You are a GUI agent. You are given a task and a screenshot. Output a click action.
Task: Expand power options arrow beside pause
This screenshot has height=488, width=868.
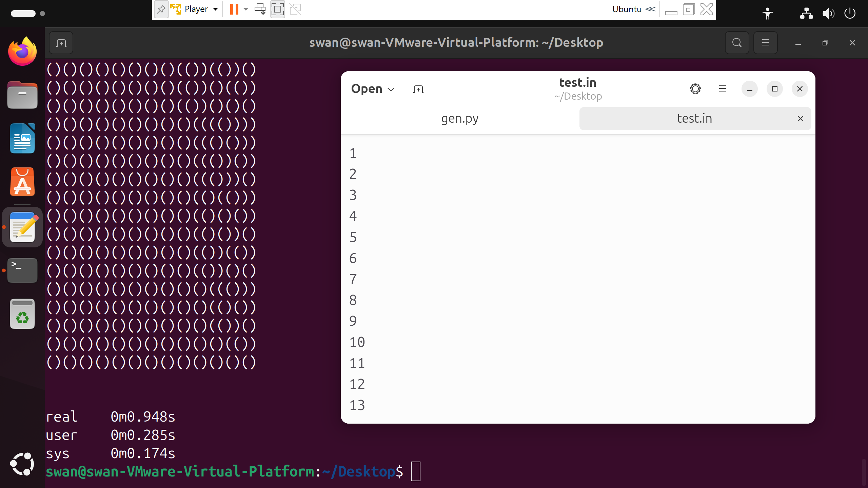(x=246, y=9)
